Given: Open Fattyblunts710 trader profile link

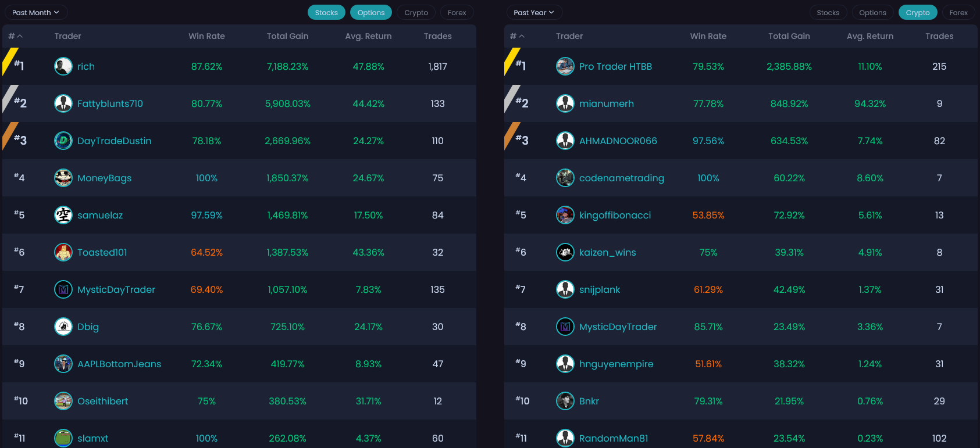Looking at the screenshot, I should click(x=110, y=103).
